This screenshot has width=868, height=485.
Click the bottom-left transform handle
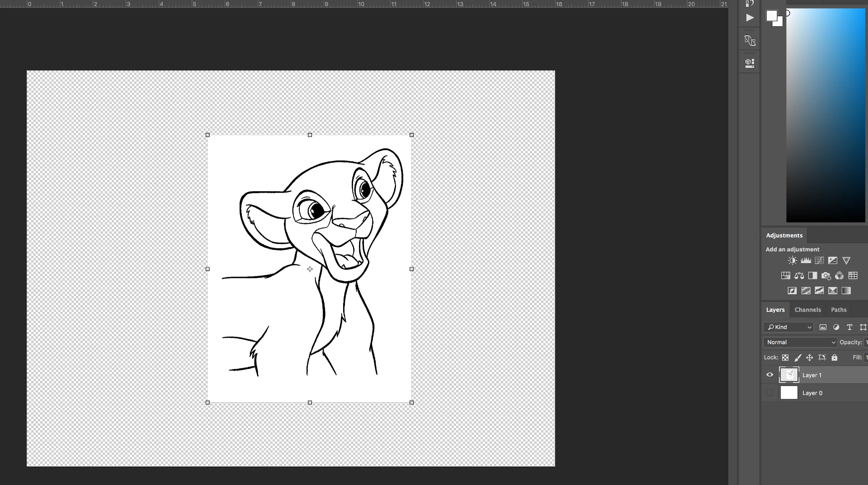[x=208, y=402]
